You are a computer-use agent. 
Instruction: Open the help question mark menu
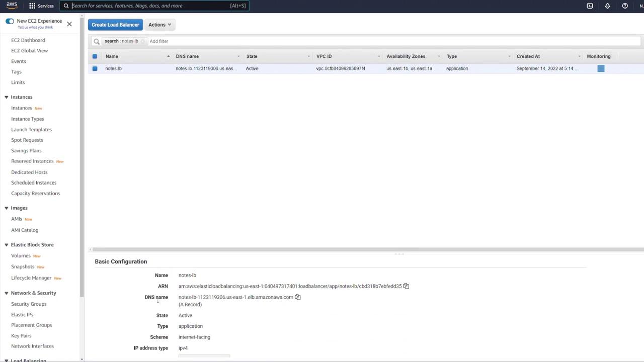pyautogui.click(x=625, y=6)
